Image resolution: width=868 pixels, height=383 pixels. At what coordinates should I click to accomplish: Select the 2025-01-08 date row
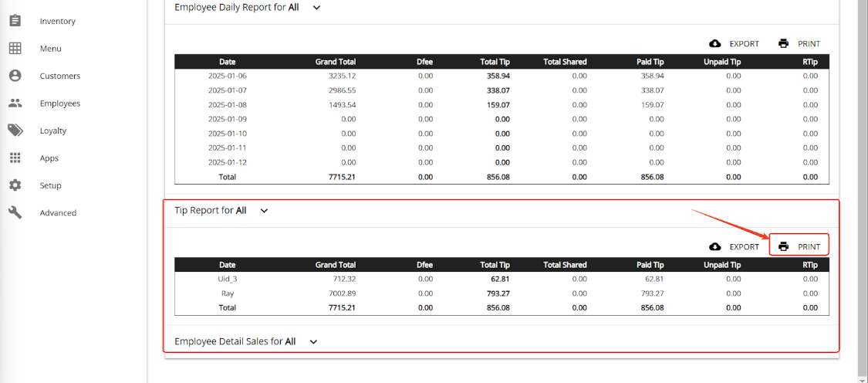(x=502, y=105)
